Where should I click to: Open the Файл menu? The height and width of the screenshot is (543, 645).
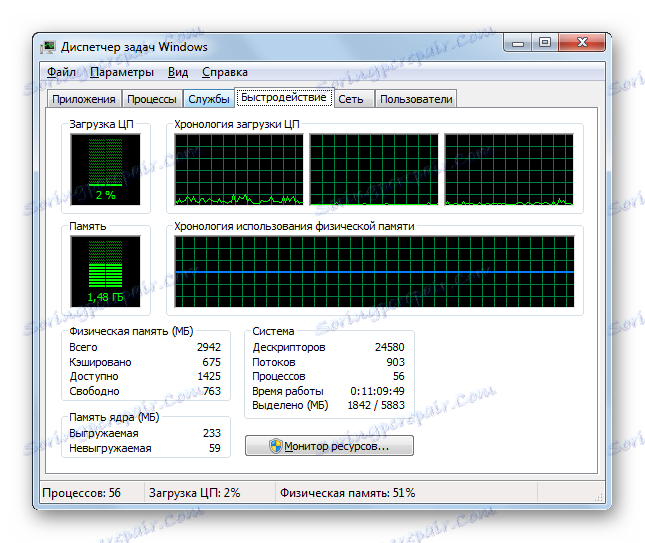point(61,72)
